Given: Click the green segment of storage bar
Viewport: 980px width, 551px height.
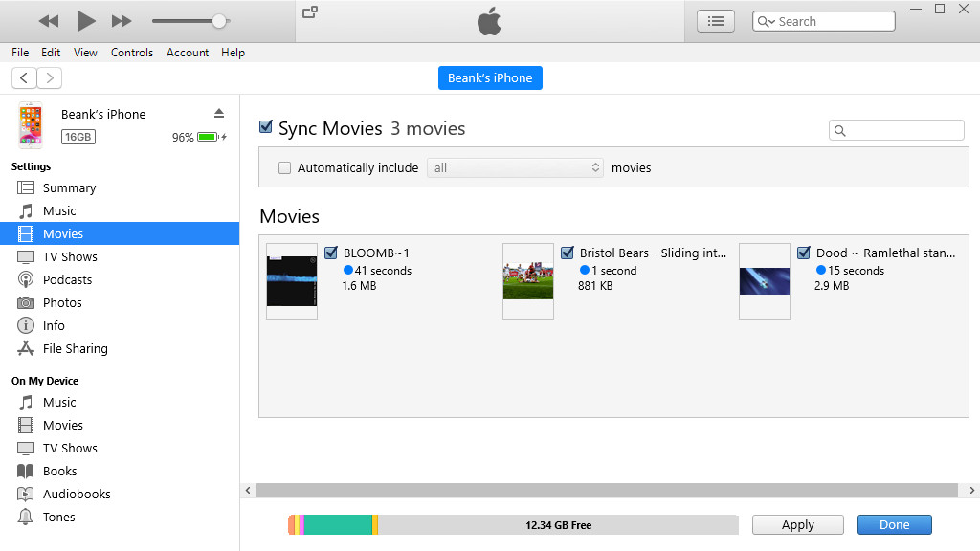Looking at the screenshot, I should click(338, 525).
